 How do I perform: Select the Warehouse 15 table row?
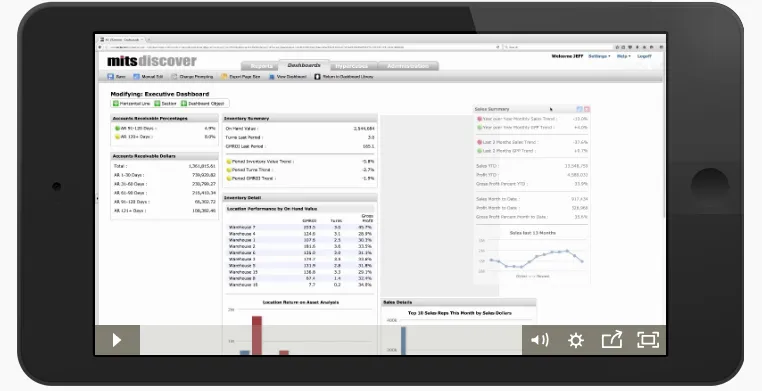coord(300,272)
